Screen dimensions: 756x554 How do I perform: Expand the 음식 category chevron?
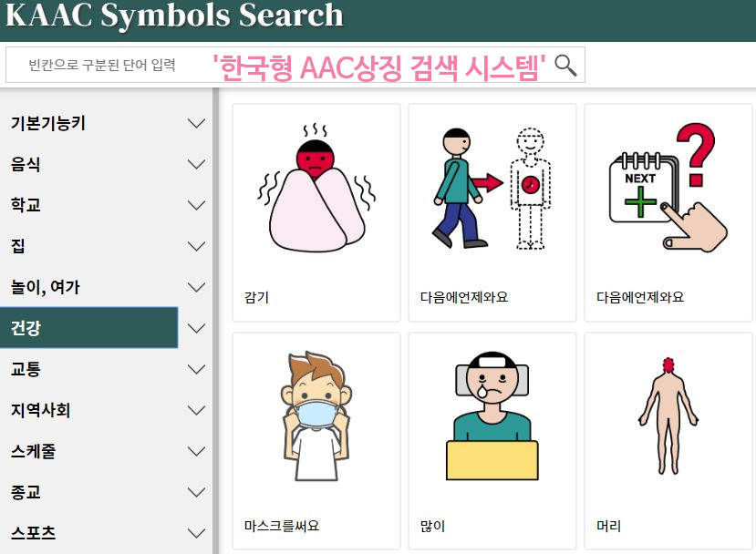pos(196,164)
